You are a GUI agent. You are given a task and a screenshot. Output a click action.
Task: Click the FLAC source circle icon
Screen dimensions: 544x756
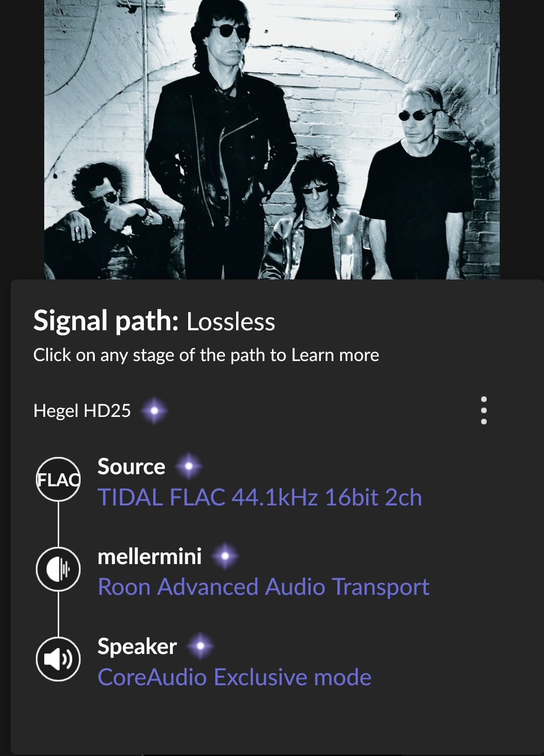(58, 479)
